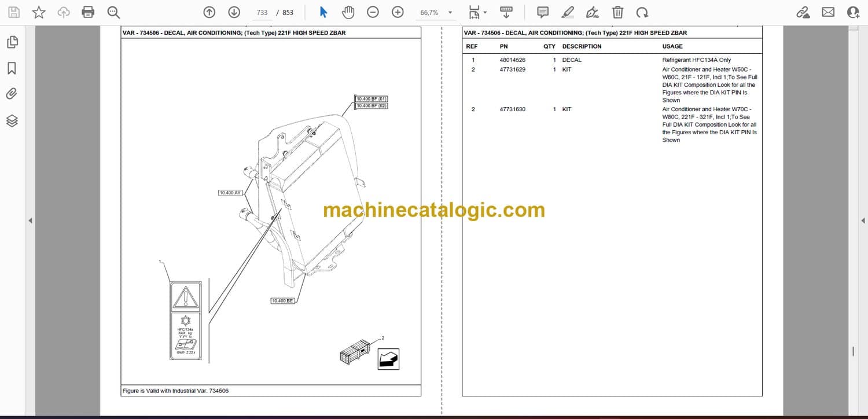Open the Page Thumbnails panel
The height and width of the screenshot is (419, 868).
12,42
